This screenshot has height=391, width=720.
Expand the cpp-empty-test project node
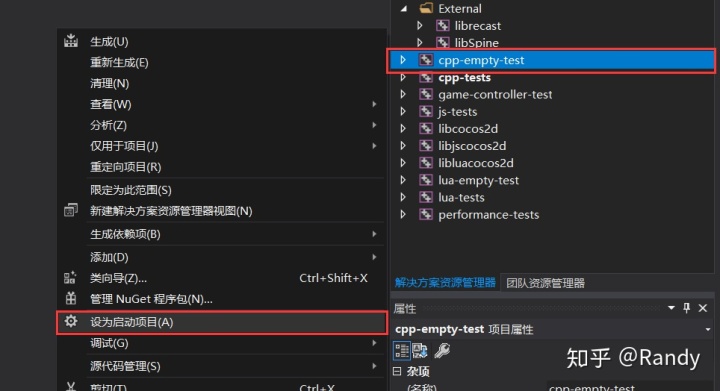403,60
